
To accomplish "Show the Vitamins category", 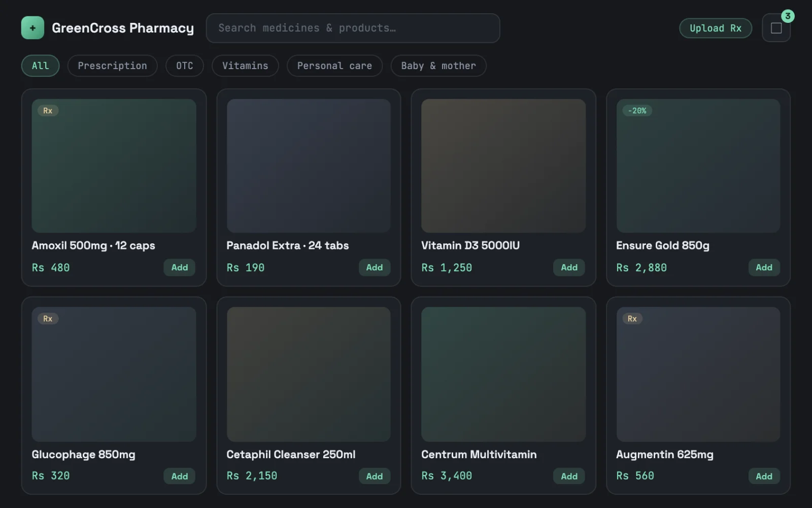I will pos(245,66).
